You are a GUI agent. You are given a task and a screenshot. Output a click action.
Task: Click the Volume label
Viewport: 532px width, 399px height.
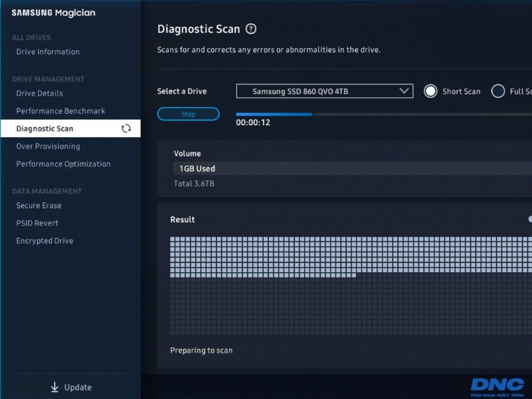(188, 154)
